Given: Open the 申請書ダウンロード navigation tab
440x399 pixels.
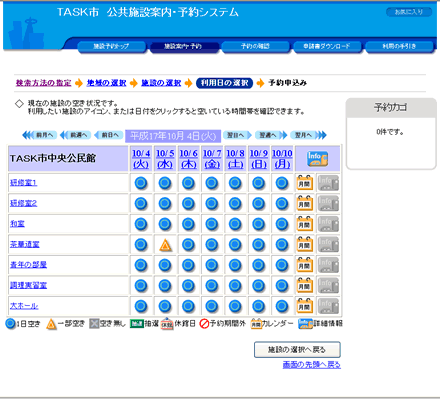Looking at the screenshot, I should tap(327, 47).
